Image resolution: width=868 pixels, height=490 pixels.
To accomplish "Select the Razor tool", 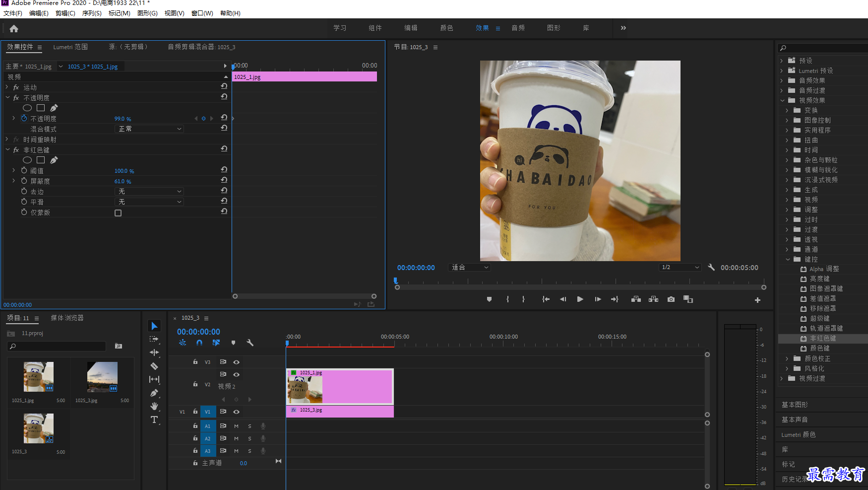I will point(154,366).
